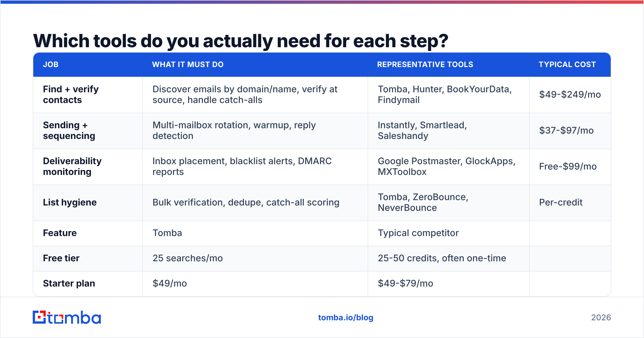Click the 'Which tools do you actually need' heading
The height and width of the screenshot is (338, 644).
[241, 41]
